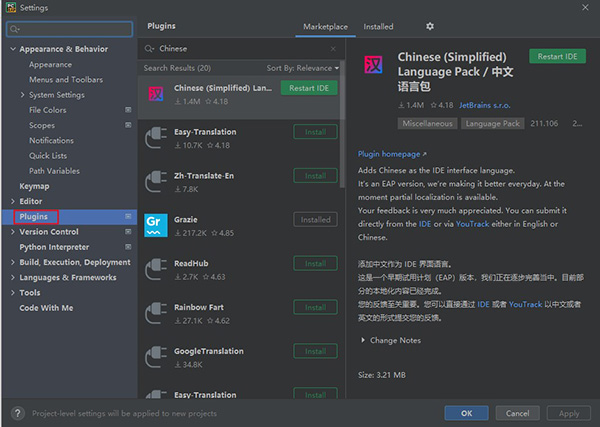Click the first Easy-Translation plugin icon
Screen dimensions: 600x427
pyautogui.click(x=156, y=137)
